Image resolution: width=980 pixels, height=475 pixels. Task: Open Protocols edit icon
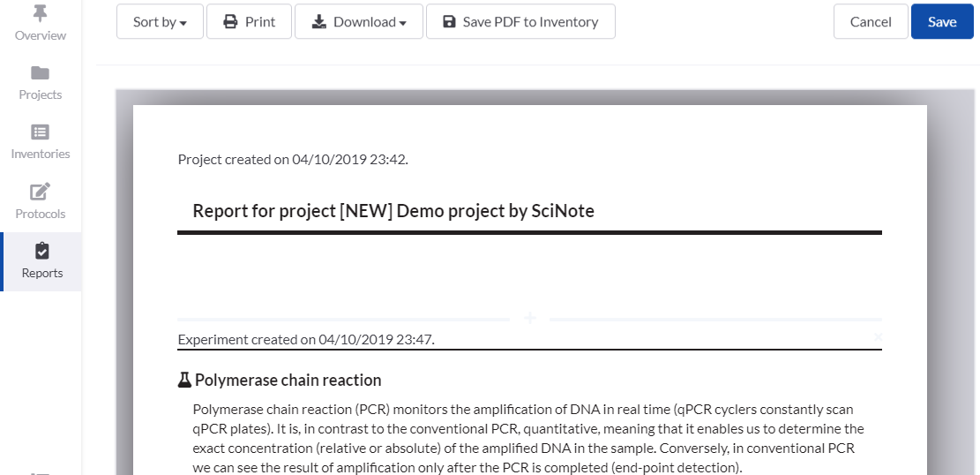[x=41, y=192]
